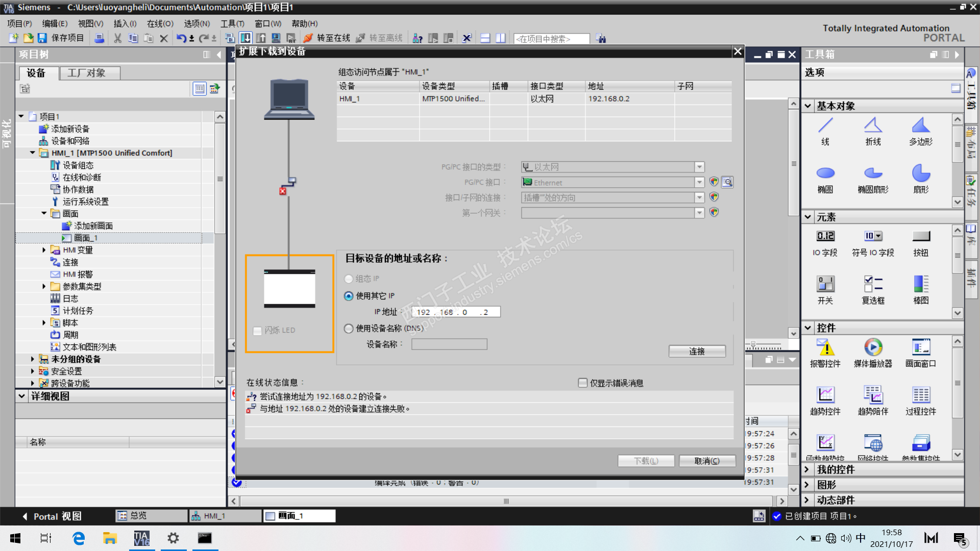Click the Connect button
The width and height of the screenshot is (980, 551).
click(x=697, y=351)
